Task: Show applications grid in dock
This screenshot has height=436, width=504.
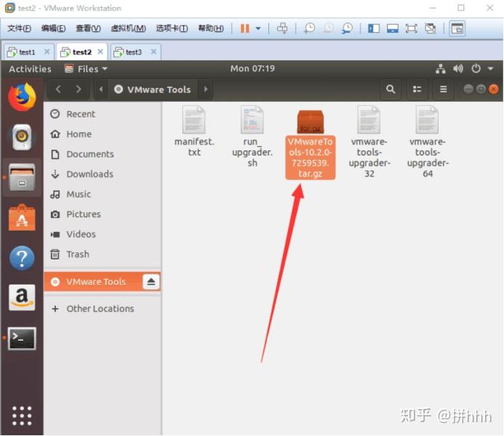Action: point(22,416)
